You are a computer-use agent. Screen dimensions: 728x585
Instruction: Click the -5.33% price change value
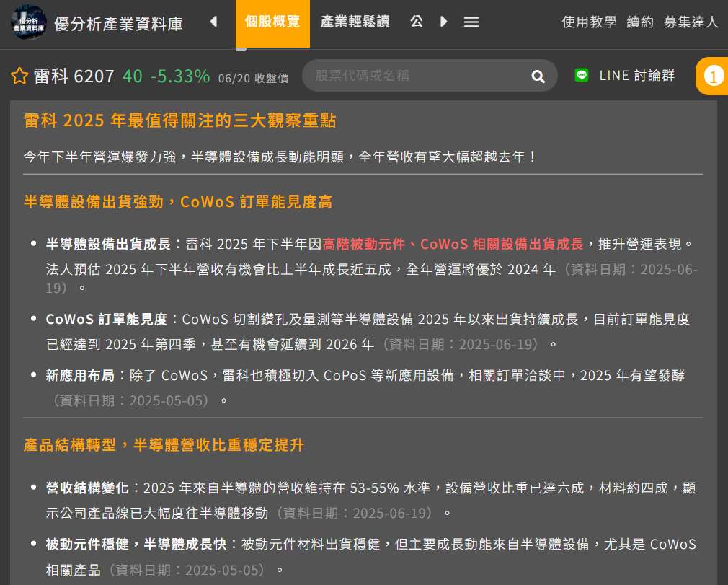tap(180, 76)
